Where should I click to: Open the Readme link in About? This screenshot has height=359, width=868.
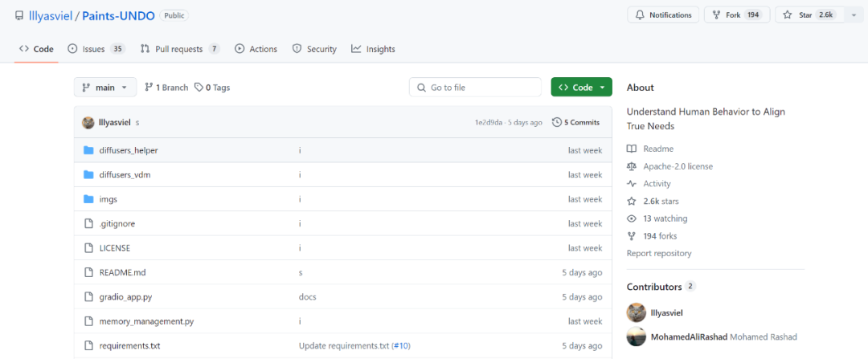point(658,149)
